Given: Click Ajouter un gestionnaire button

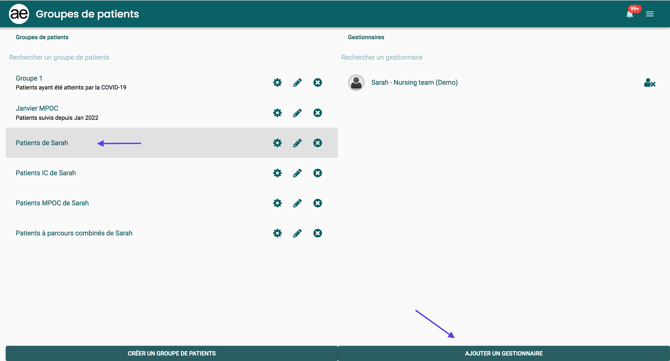Looking at the screenshot, I should pos(504,353).
